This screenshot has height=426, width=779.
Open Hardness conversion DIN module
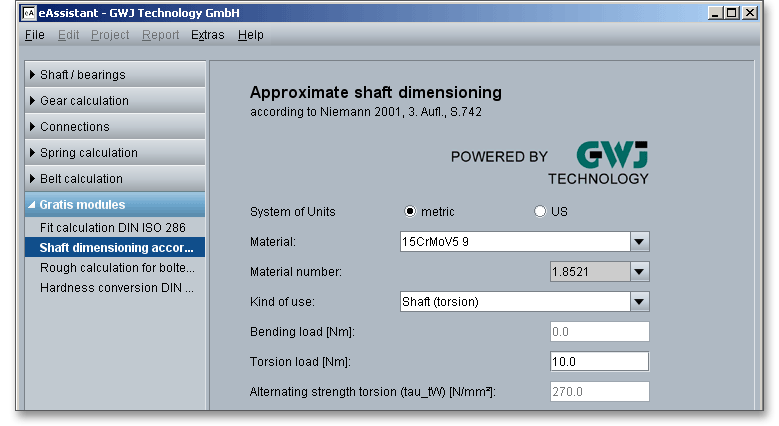117,288
